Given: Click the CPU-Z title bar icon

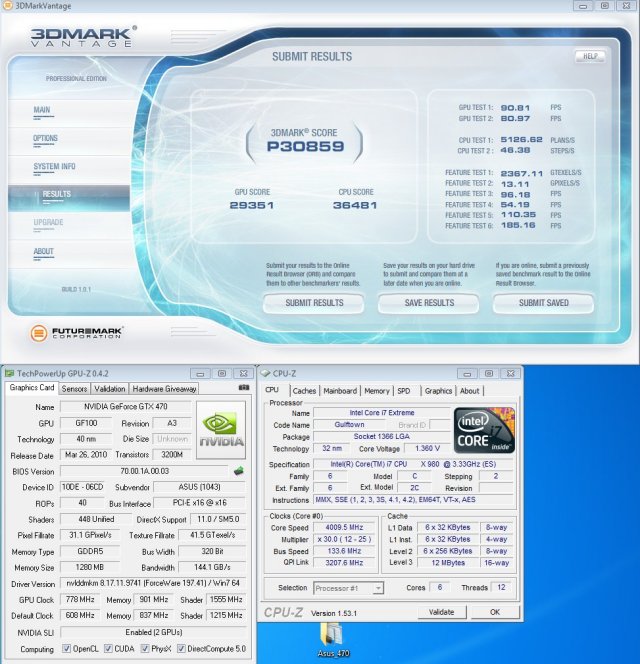Looking at the screenshot, I should pos(265,374).
